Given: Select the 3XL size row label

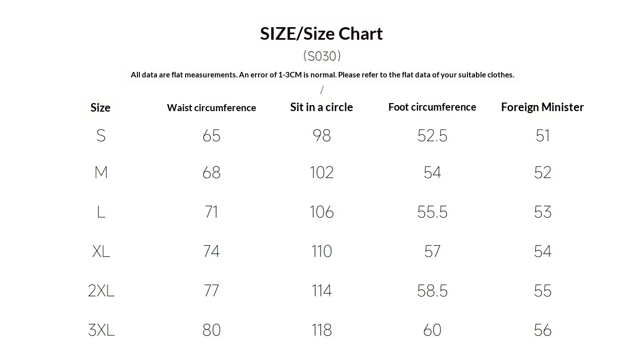Looking at the screenshot, I should [101, 330].
